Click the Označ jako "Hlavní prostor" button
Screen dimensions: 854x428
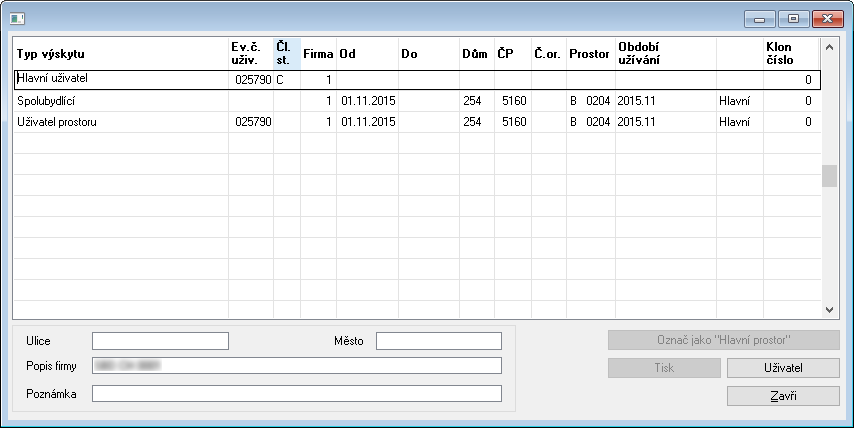pyautogui.click(x=724, y=340)
